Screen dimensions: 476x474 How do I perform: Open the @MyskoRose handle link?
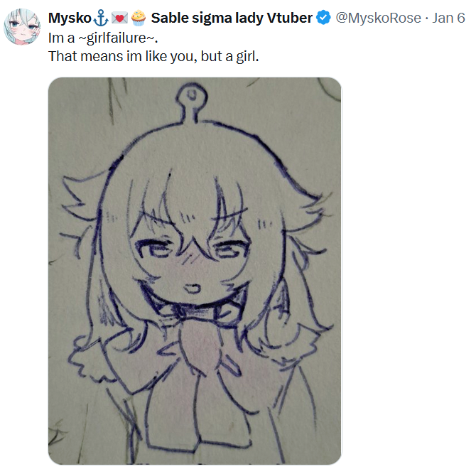[x=378, y=18]
